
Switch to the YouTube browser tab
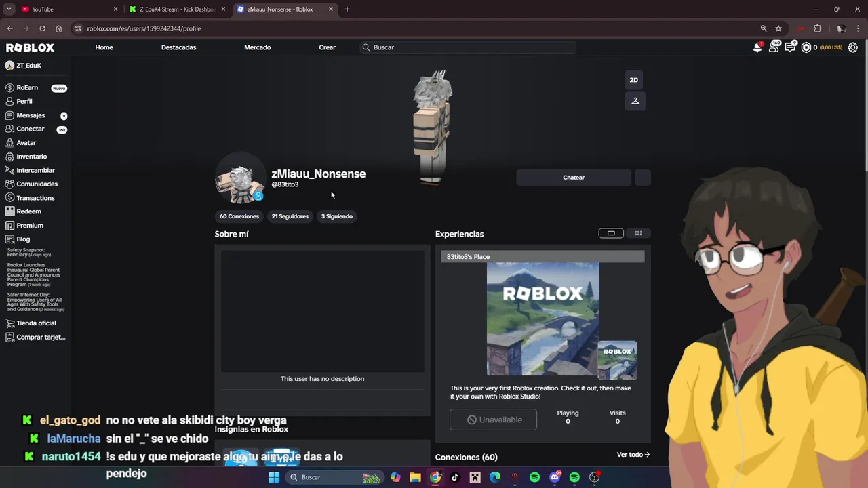click(x=68, y=9)
